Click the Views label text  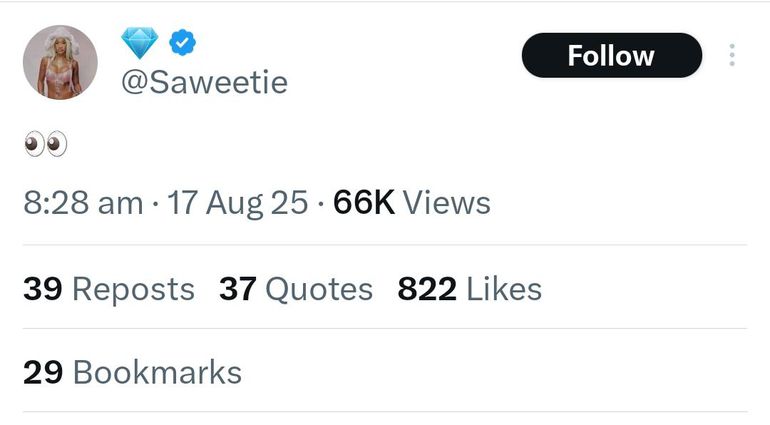[x=447, y=203]
